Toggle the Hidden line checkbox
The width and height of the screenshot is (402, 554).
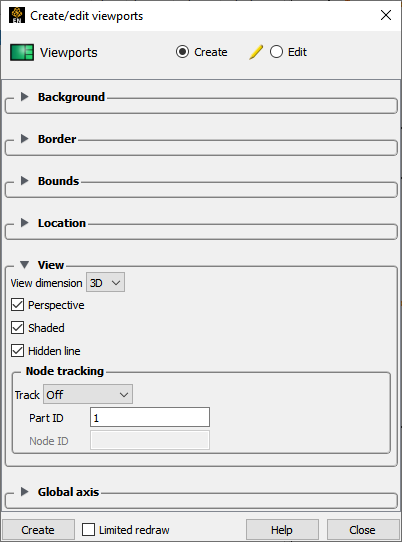17,350
